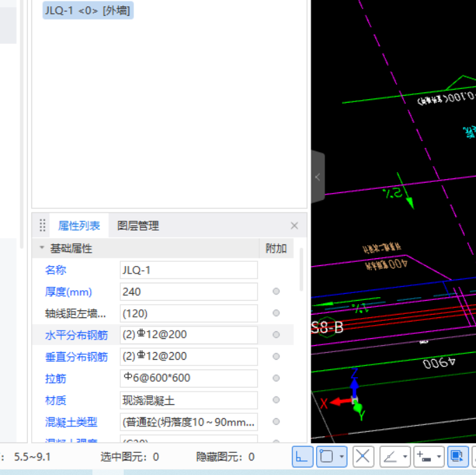This screenshot has height=475, width=476.
Task: Click the 轴线距左墙 property label
Action: (x=75, y=313)
